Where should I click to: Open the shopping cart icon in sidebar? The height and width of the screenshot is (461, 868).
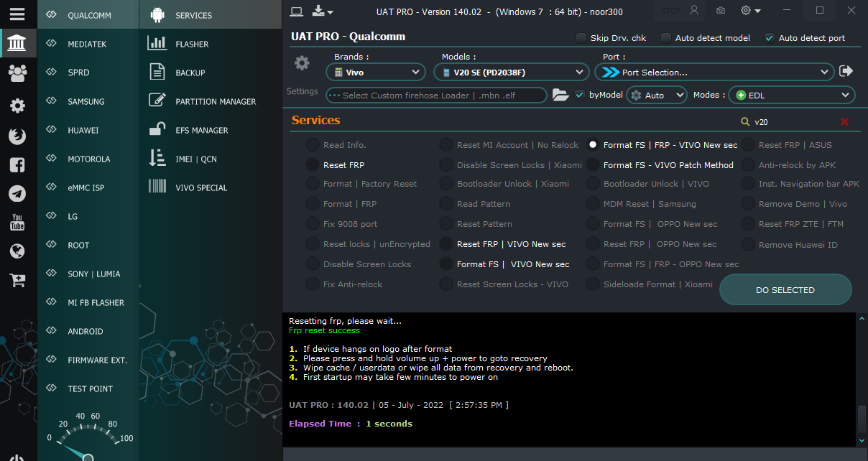tap(17, 280)
